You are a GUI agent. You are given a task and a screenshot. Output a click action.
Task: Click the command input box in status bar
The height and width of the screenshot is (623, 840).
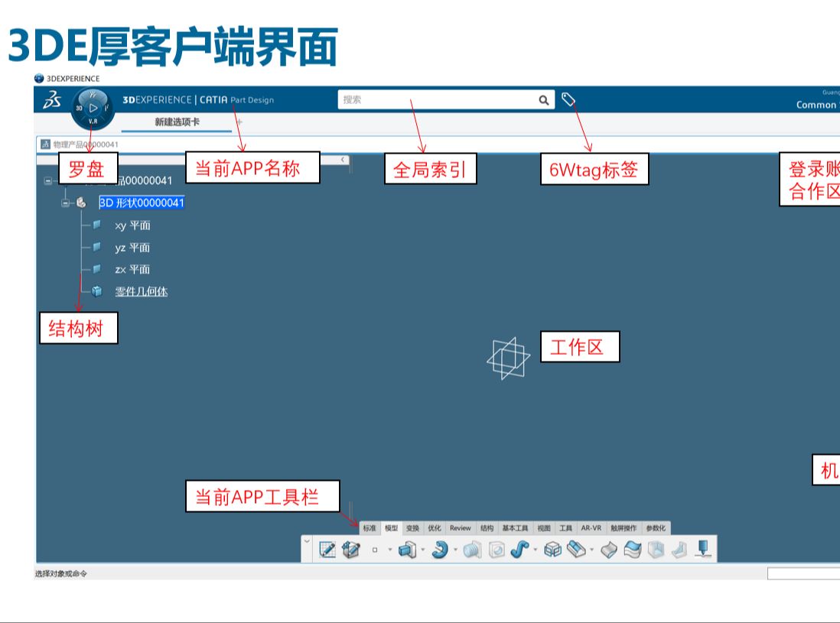pyautogui.click(x=803, y=574)
